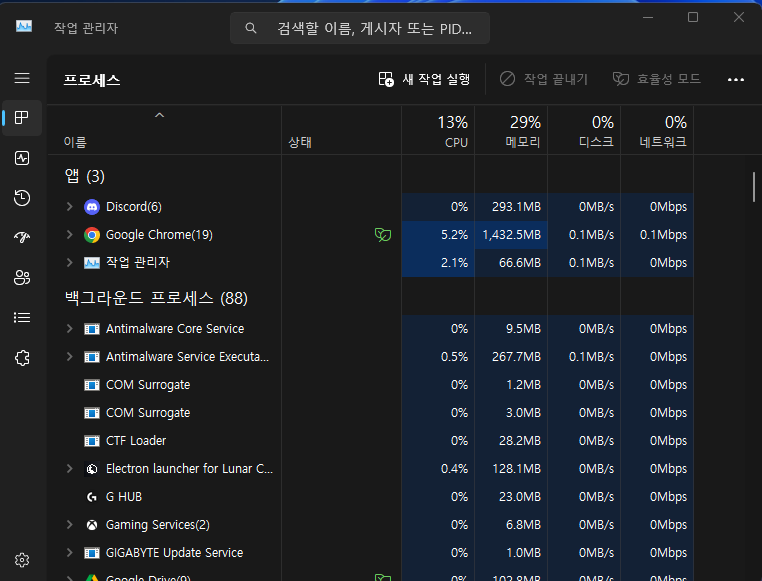The width and height of the screenshot is (762, 581).
Task: Expand GIGABYTE Update Service entry
Action: pos(69,552)
